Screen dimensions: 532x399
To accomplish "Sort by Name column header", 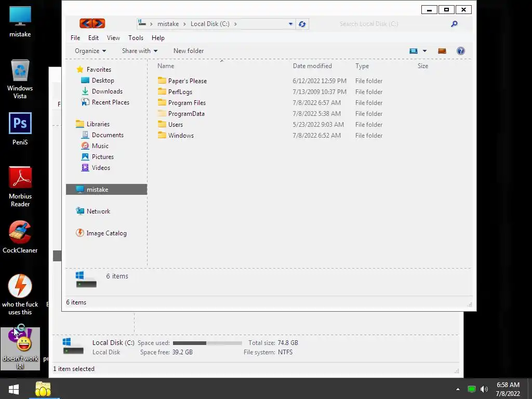I will click(166, 66).
